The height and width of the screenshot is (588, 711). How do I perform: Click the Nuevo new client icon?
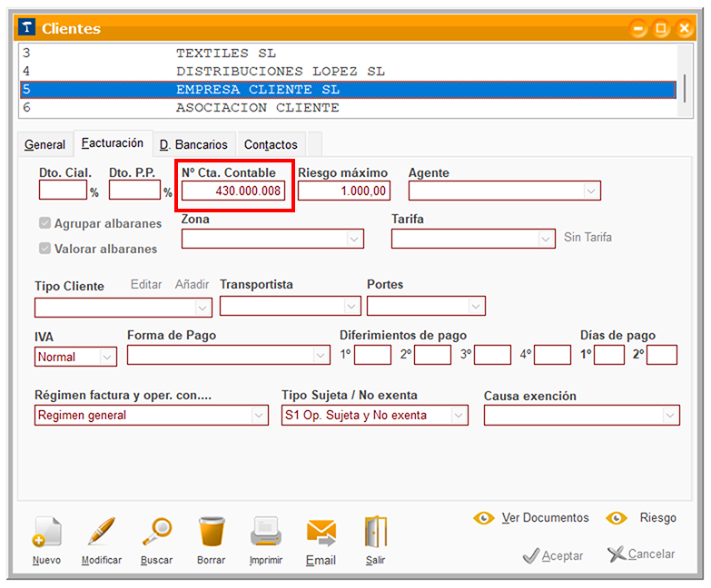[x=46, y=531]
